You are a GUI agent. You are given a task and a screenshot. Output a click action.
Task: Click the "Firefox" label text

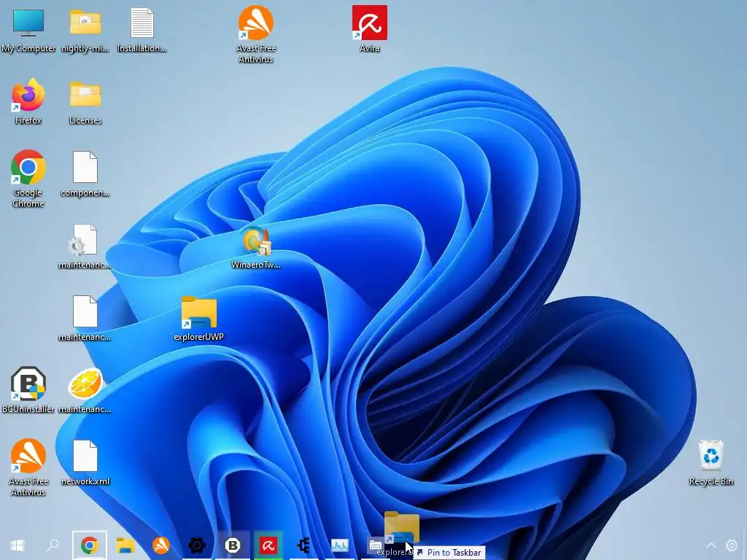(x=28, y=120)
